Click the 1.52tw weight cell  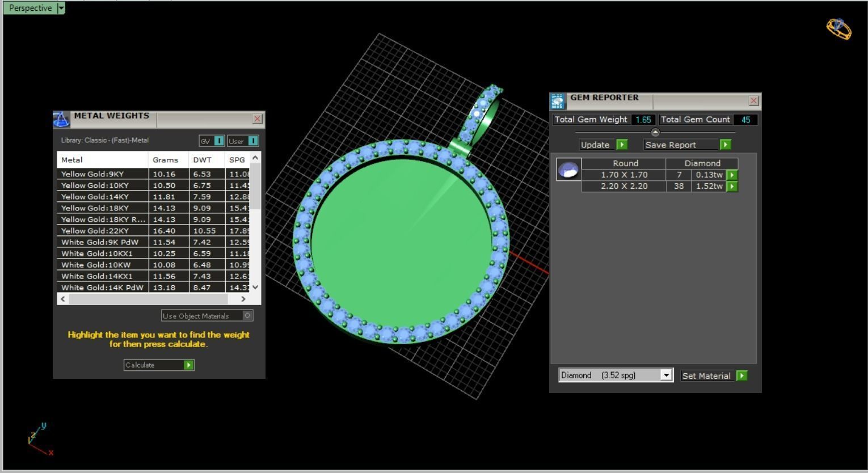click(709, 186)
